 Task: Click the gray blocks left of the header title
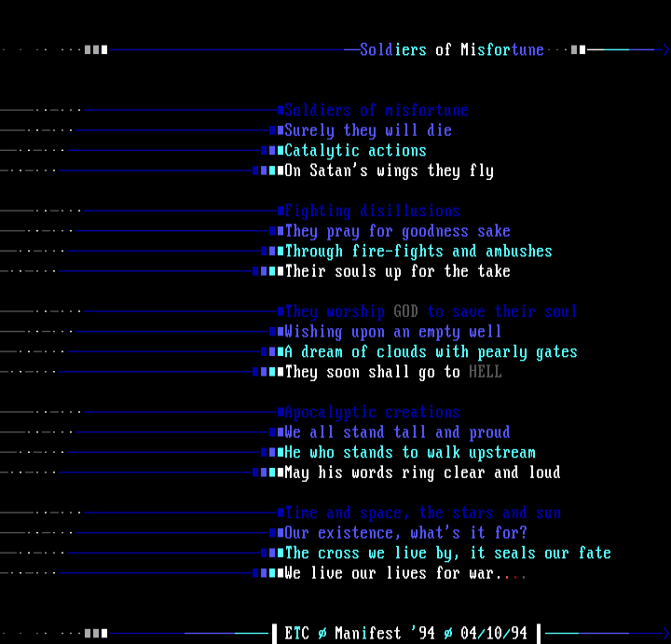[96, 49]
